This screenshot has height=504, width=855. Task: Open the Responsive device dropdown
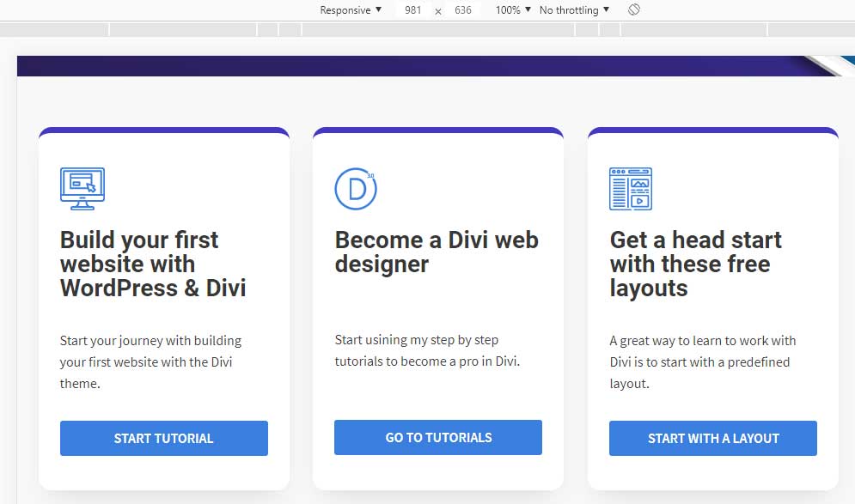tap(351, 9)
